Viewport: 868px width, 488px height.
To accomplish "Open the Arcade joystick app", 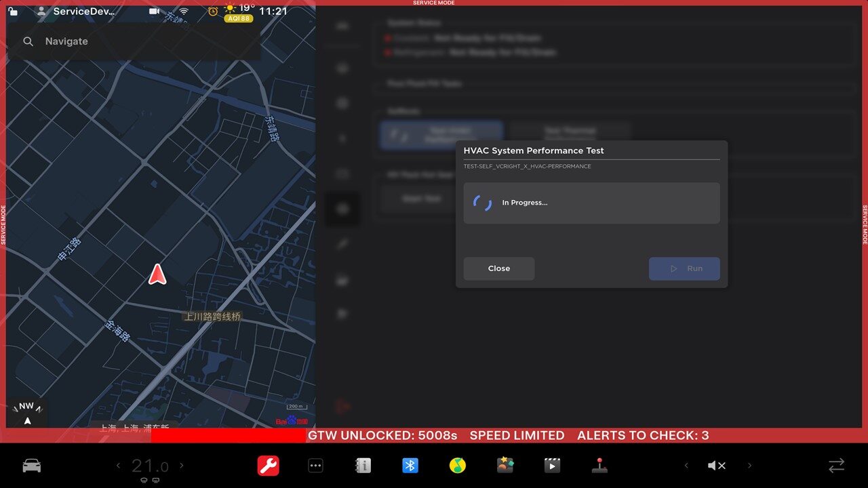I will (x=599, y=466).
